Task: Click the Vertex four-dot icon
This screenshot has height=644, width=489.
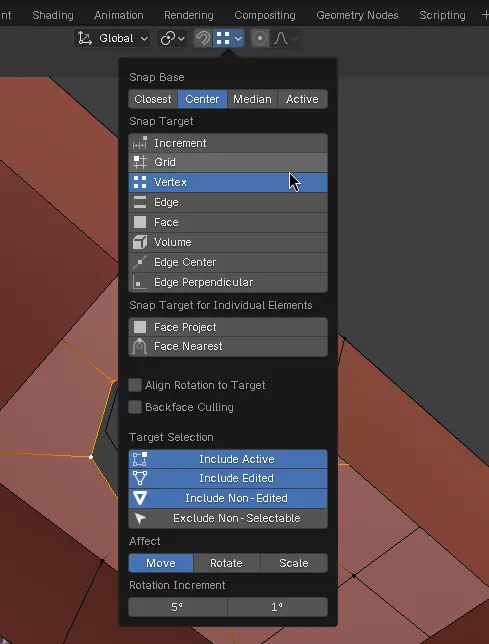Action: click(x=140, y=182)
